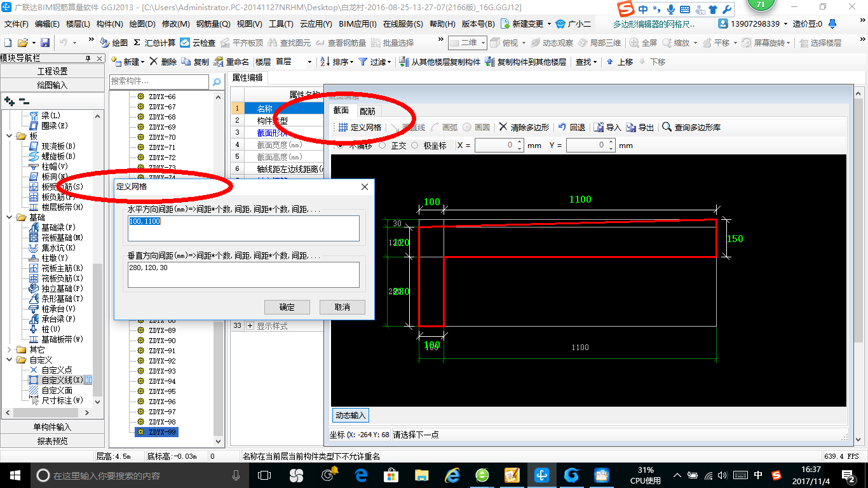Screen dimensions: 868x488
Task: Run 汇总计算 summary calculation
Action: 154,43
